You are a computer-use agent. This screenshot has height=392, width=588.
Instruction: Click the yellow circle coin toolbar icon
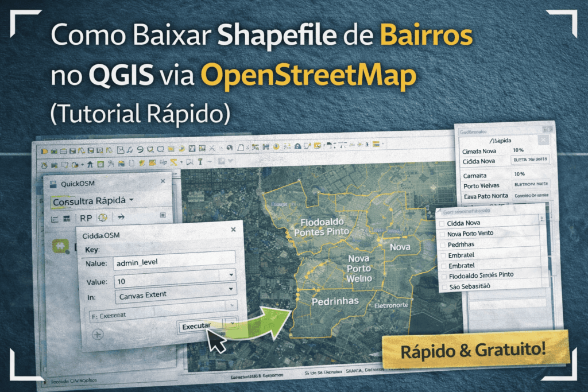tap(276, 147)
